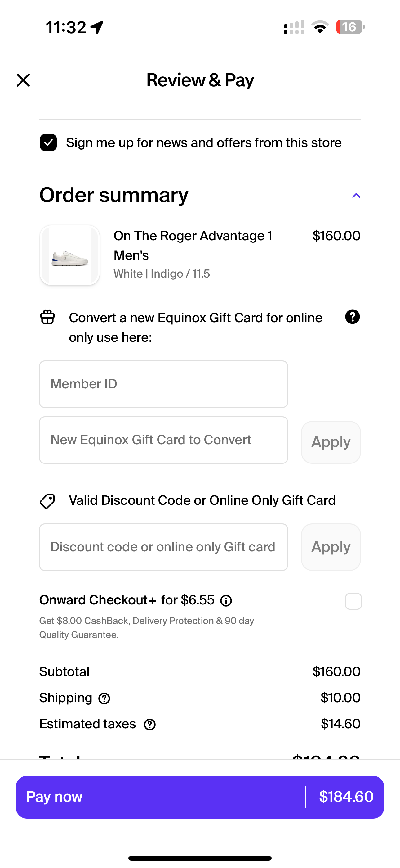Viewport: 400px width, 868px height.
Task: Tap the discount tag icon
Action: point(47,501)
